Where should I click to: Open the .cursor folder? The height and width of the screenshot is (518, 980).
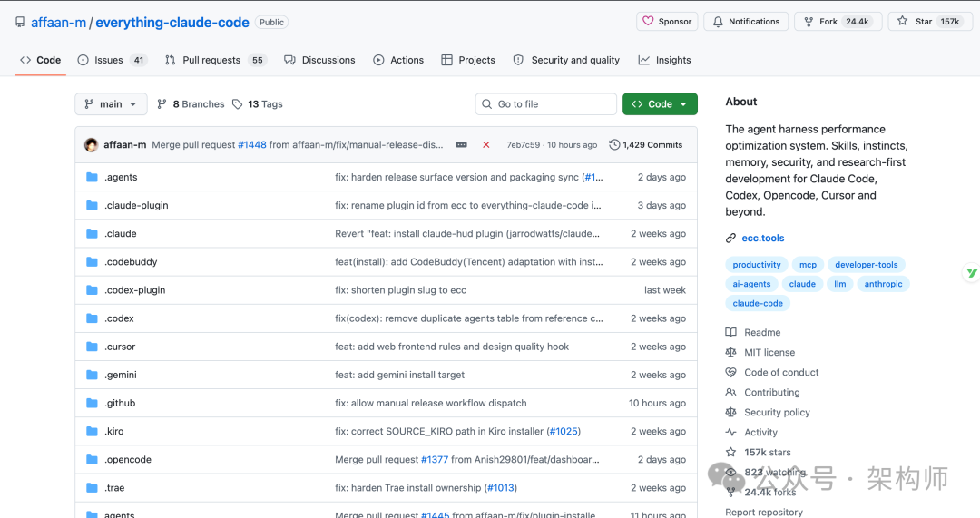[120, 347]
